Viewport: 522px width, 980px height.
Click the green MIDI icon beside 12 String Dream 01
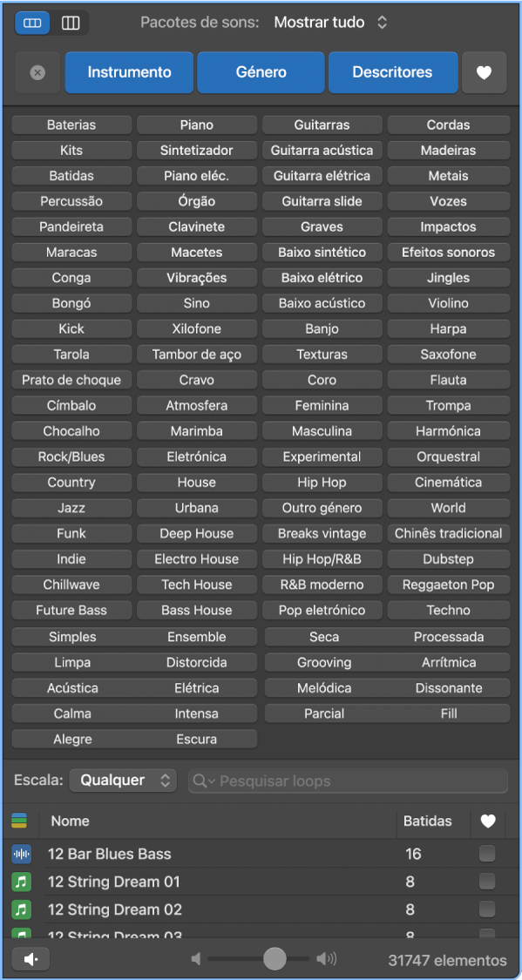tap(19, 882)
